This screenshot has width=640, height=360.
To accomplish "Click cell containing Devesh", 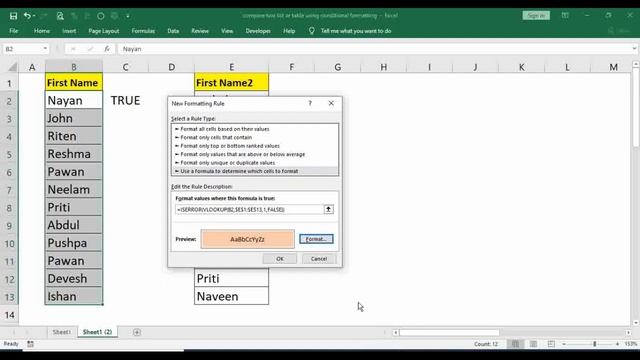I will click(x=73, y=279).
